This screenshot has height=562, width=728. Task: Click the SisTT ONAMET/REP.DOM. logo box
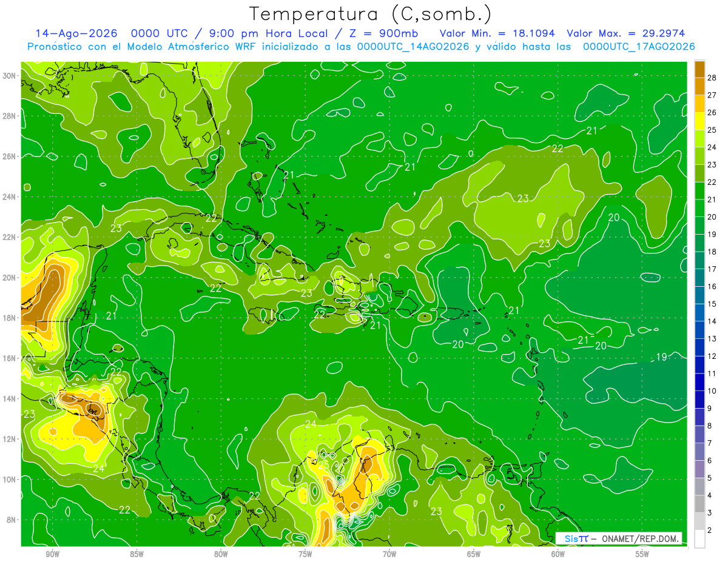pyautogui.click(x=619, y=538)
